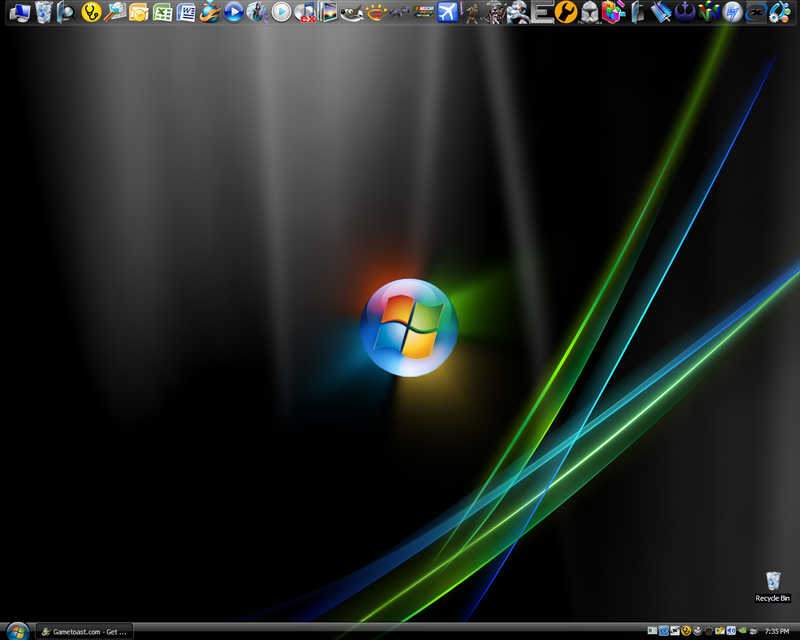This screenshot has width=800, height=640.
Task: Open My Computer icon in top dock
Action: [19, 12]
